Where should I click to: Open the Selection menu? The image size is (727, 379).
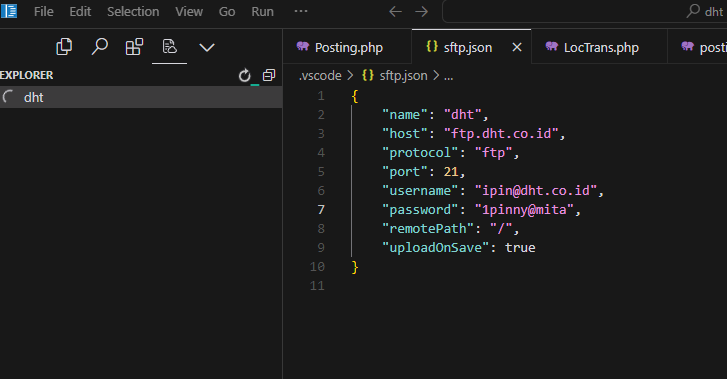coord(133,12)
